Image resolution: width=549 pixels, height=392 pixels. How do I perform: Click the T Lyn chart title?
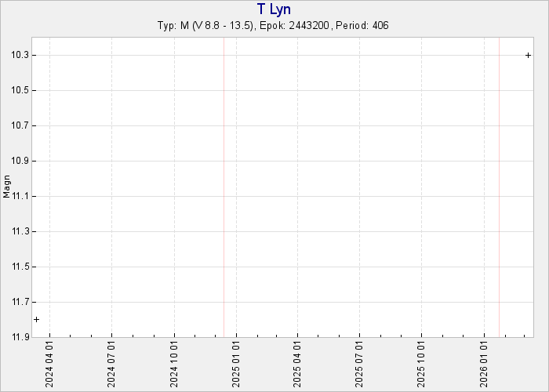click(x=274, y=9)
